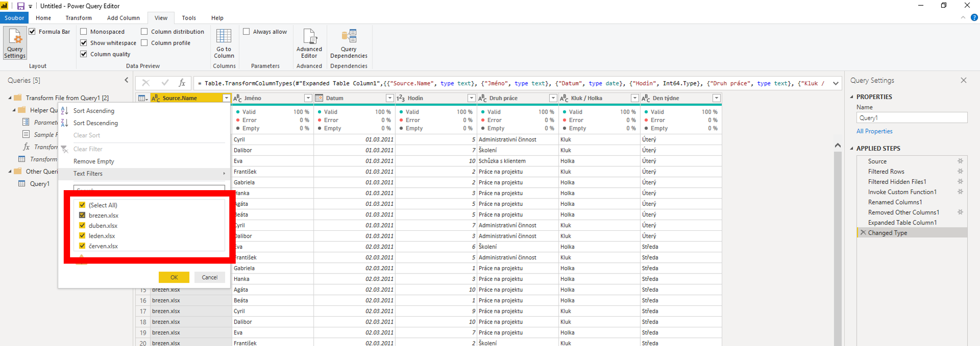The width and height of the screenshot is (980, 346).
Task: Open Text Filters submenu
Action: tap(144, 173)
